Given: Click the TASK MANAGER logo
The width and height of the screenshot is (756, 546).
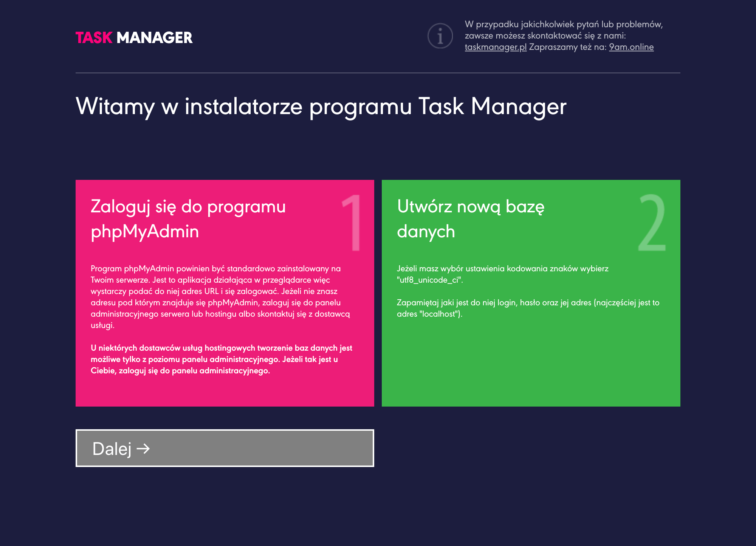Looking at the screenshot, I should (x=134, y=38).
